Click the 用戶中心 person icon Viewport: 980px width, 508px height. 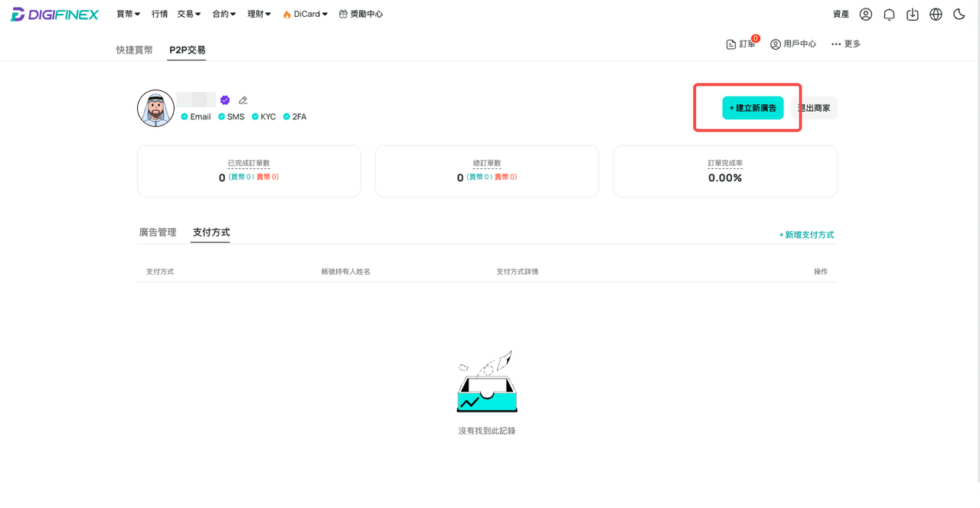pyautogui.click(x=776, y=44)
